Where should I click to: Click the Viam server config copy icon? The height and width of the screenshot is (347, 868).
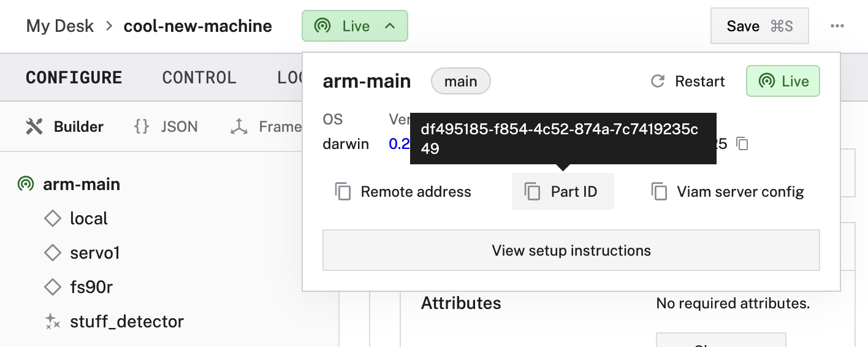click(658, 192)
